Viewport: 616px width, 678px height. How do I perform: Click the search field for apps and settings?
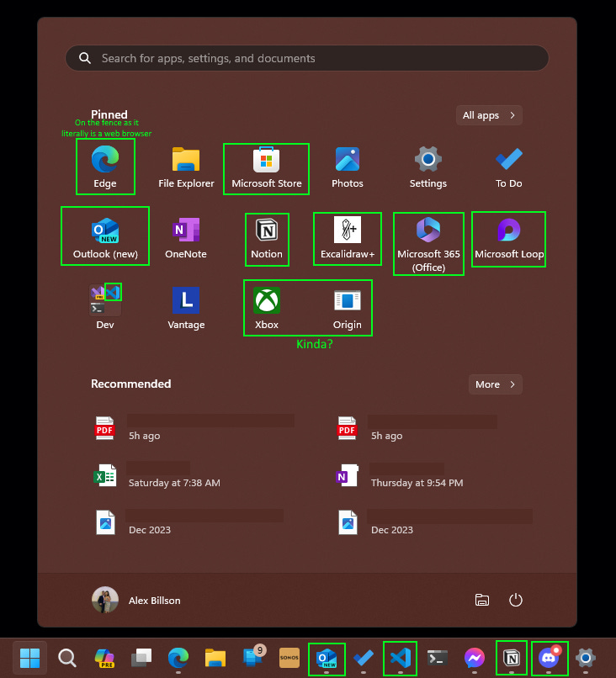306,58
